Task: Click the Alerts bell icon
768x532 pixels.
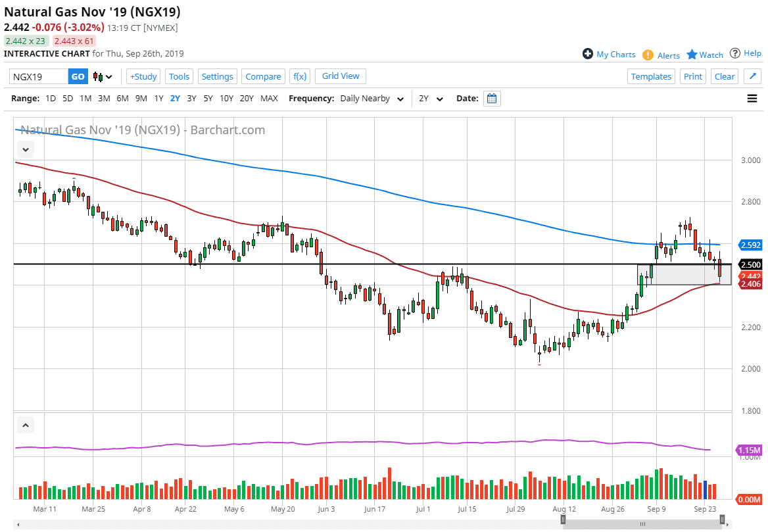Action: 648,55
